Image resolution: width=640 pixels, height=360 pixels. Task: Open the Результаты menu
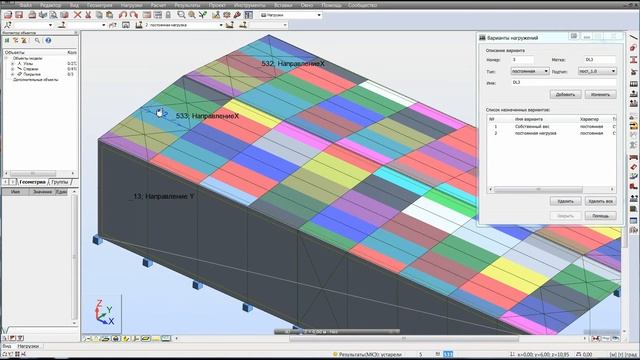(187, 5)
